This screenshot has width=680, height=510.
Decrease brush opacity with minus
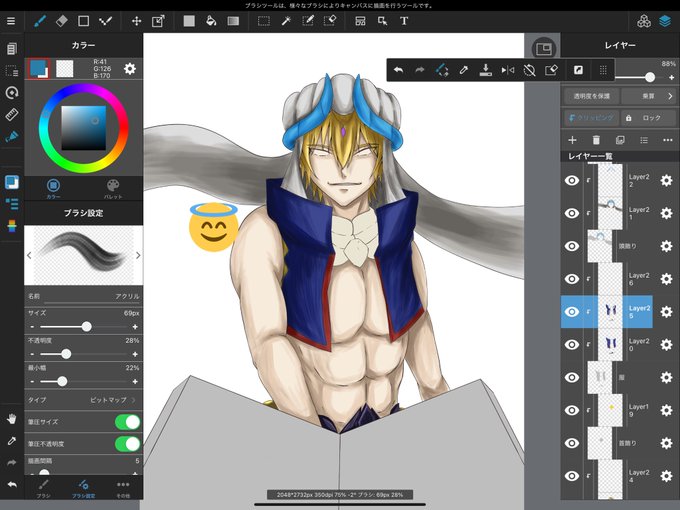click(x=33, y=354)
